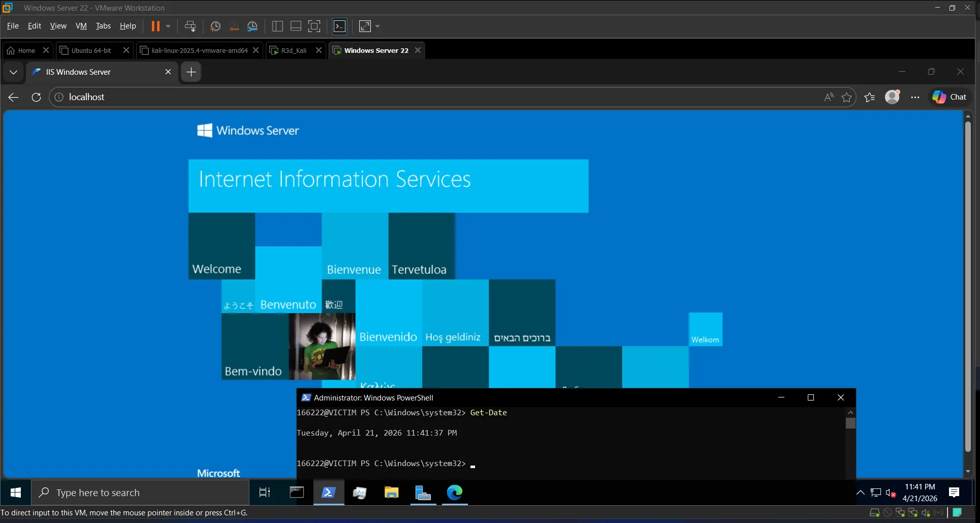
Task: Activate Read aloud in the address bar
Action: pyautogui.click(x=829, y=97)
